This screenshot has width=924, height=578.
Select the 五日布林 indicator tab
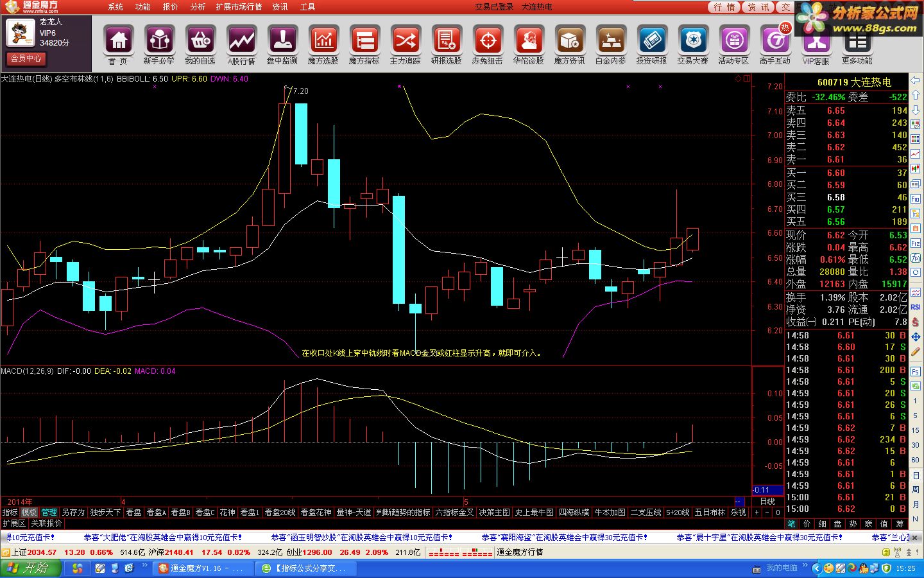[710, 512]
